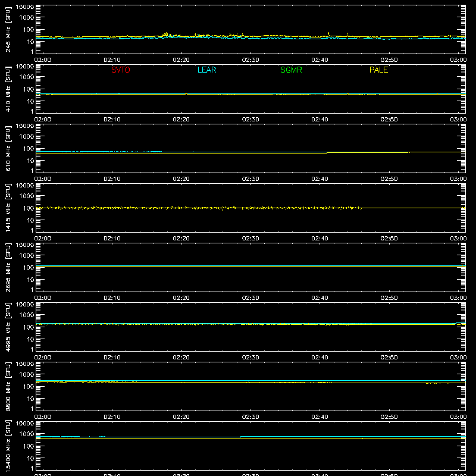Click 02:20 tick under the 245 MHz plot
The image size is (476, 476).
pos(181,60)
